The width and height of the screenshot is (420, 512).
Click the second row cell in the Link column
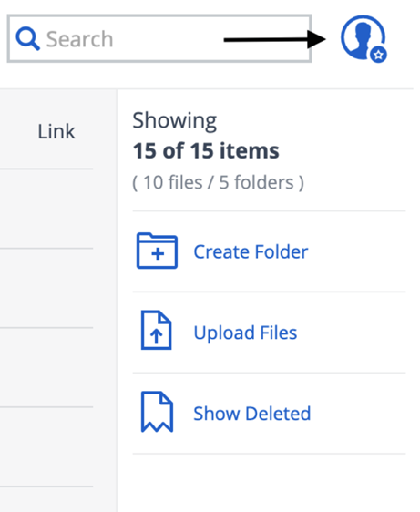(x=46, y=288)
